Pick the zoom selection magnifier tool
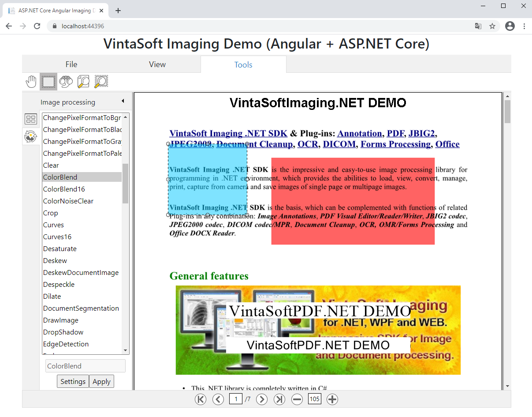Viewport: 532px width, 417px height. (101, 82)
